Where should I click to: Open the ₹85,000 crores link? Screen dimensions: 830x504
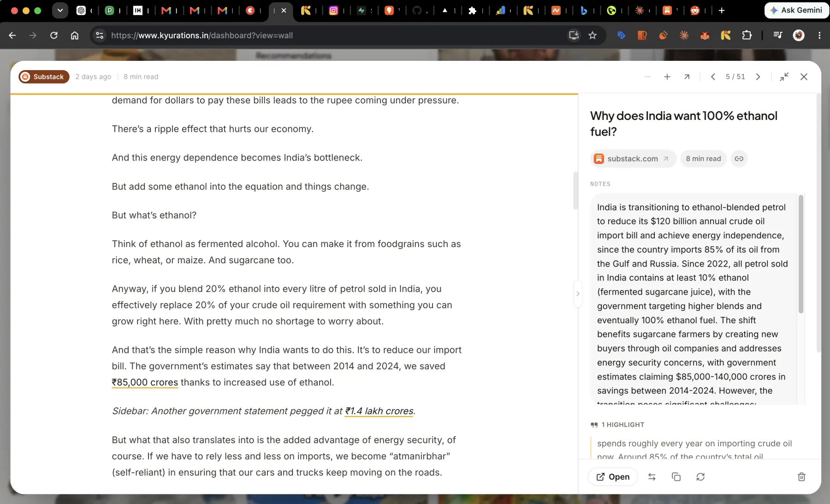[x=145, y=382]
